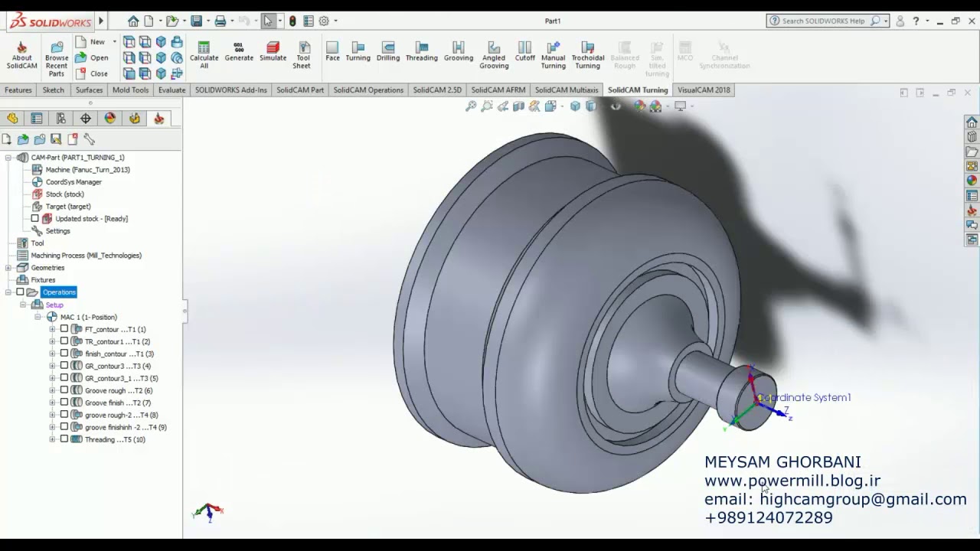Click the Appearances color ball in task pane
Image resolution: width=980 pixels, height=551 pixels.
[x=972, y=181]
